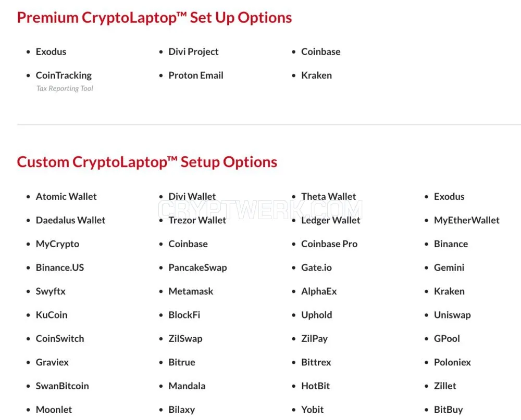The image size is (521, 420).
Task: Click the CoinTracking list item
Action: pyautogui.click(x=64, y=75)
